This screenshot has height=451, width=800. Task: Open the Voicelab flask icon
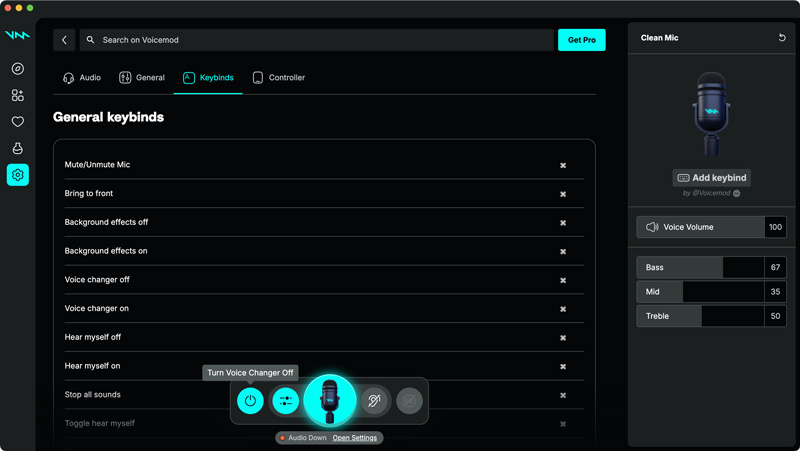17,148
